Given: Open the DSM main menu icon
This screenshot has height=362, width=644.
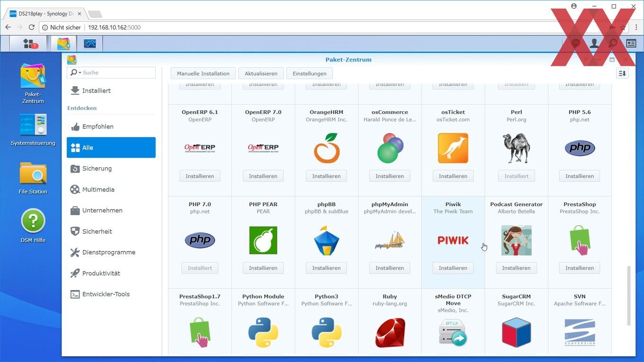Looking at the screenshot, I should (x=29, y=44).
